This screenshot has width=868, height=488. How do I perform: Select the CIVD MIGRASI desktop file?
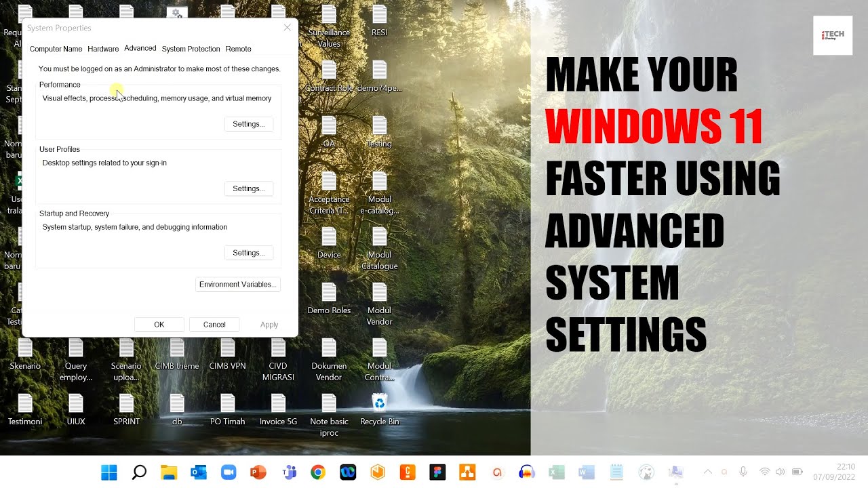pos(278,360)
